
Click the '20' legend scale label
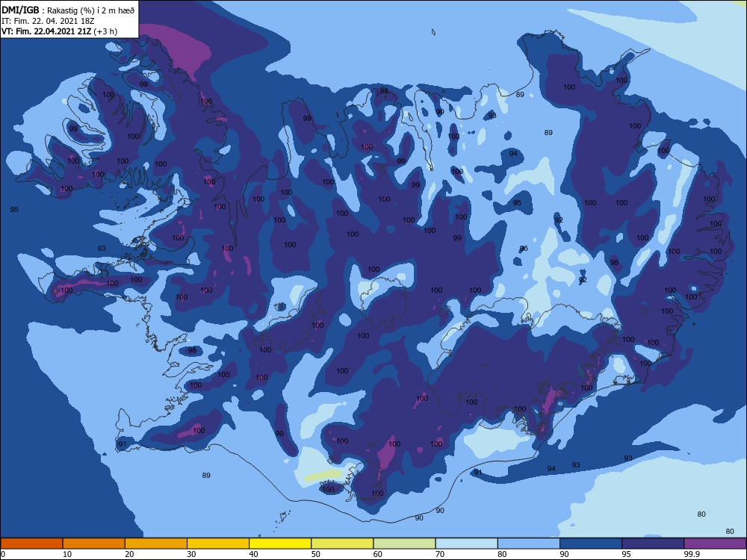point(129,554)
